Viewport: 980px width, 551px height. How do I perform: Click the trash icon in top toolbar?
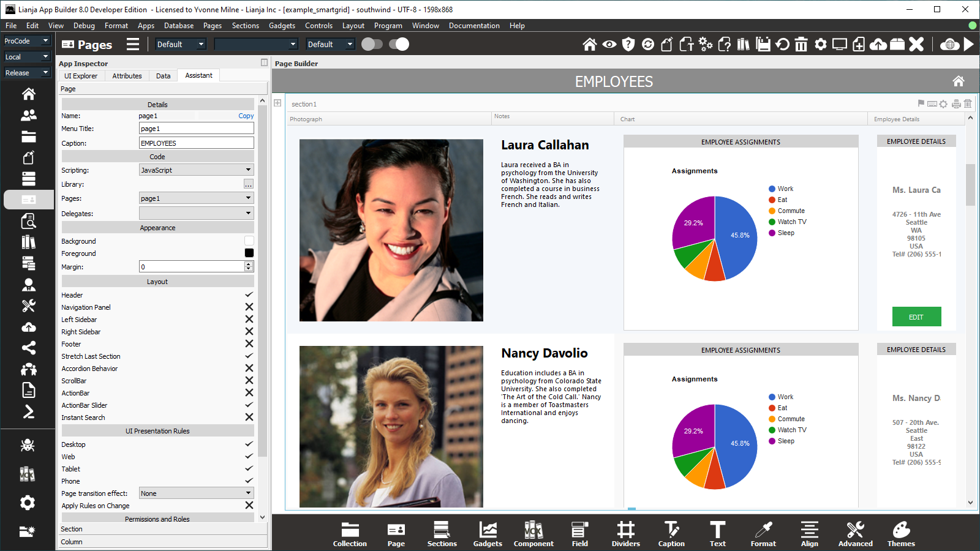click(801, 44)
